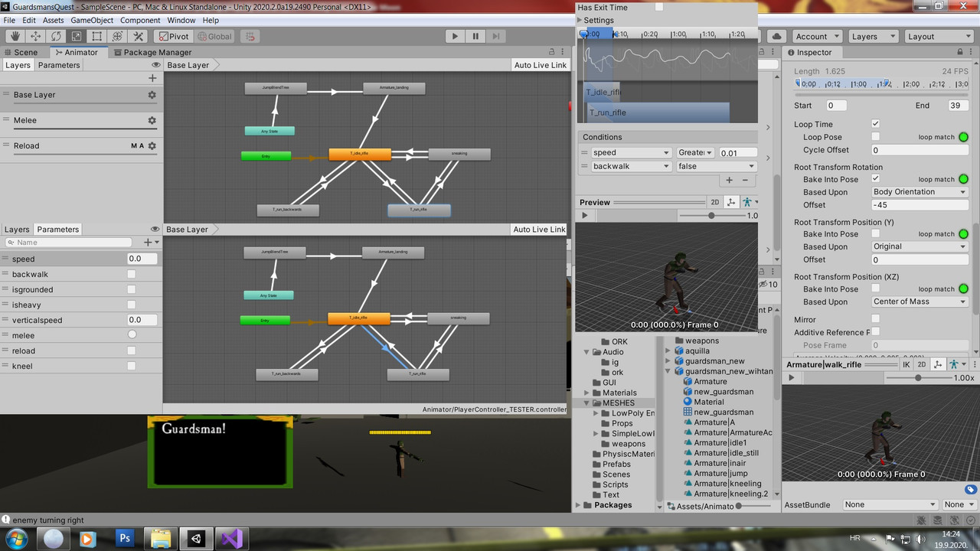Click the Step frame button
This screenshot has width=980, height=551.
[x=496, y=36]
